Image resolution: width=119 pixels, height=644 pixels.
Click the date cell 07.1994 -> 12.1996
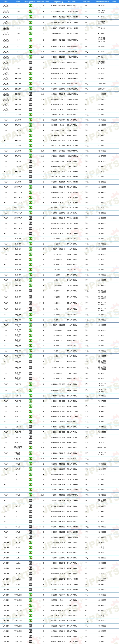pos(58,5)
